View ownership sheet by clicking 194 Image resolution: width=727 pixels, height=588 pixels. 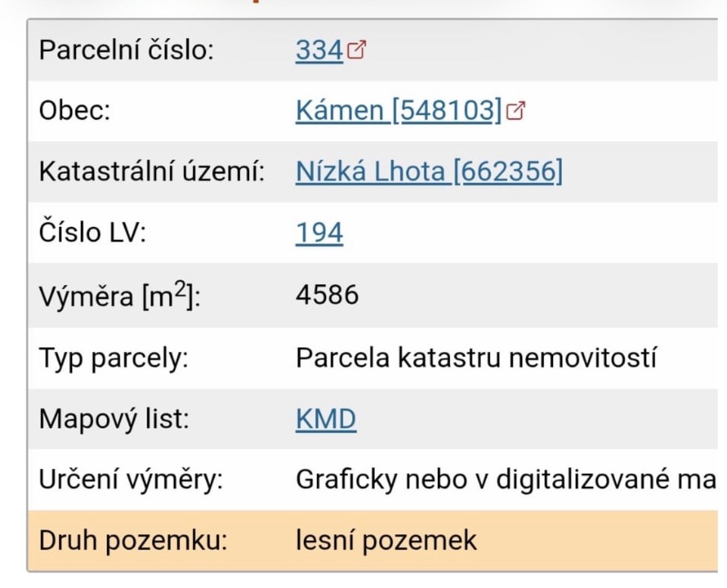click(321, 232)
